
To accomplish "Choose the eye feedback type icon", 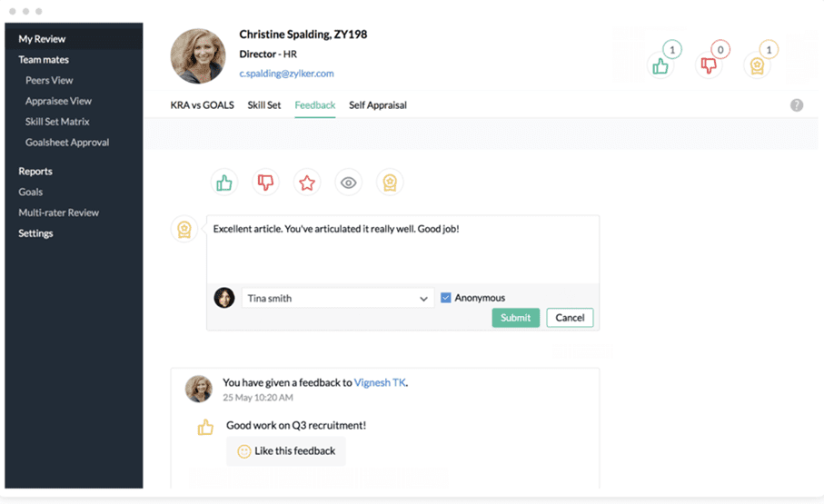I will coord(349,183).
